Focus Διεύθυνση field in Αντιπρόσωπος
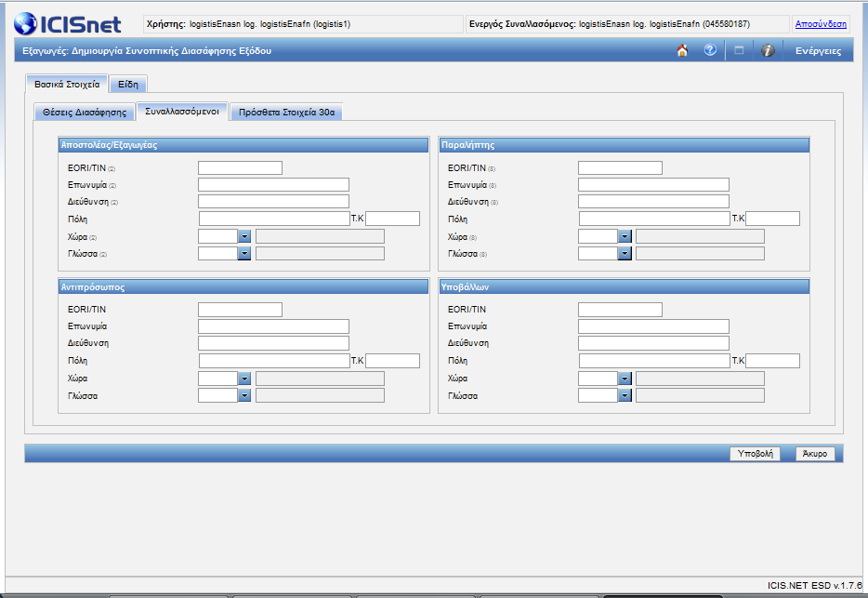Viewport: 868px width, 598px height. click(273, 343)
